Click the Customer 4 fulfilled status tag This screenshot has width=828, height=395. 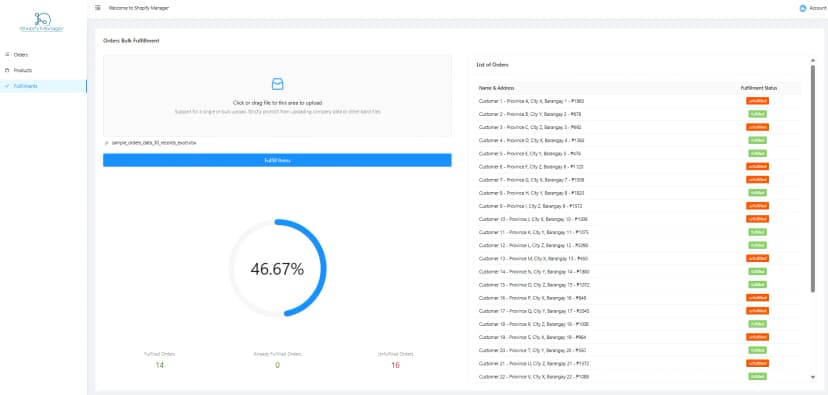[x=757, y=140]
